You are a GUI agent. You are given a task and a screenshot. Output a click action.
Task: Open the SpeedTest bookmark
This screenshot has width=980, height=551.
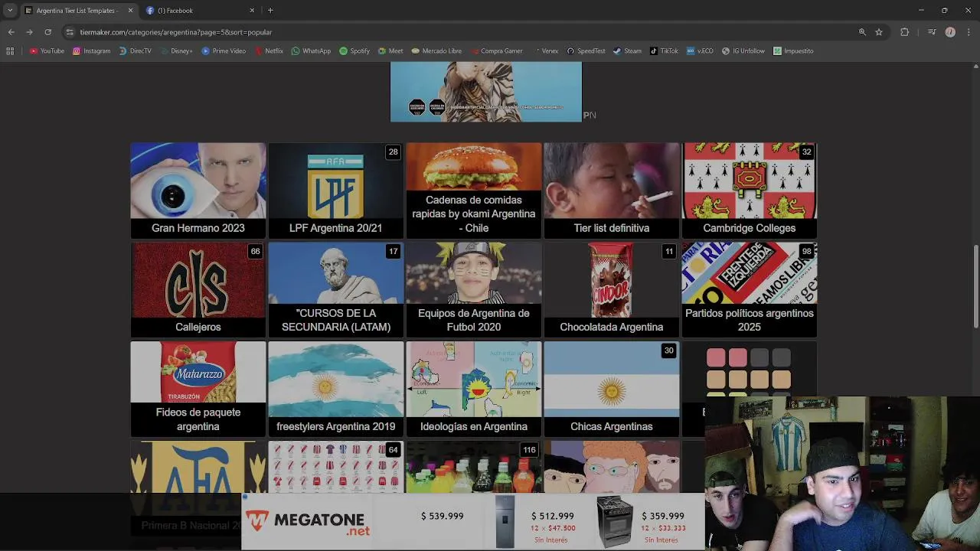[x=586, y=51]
